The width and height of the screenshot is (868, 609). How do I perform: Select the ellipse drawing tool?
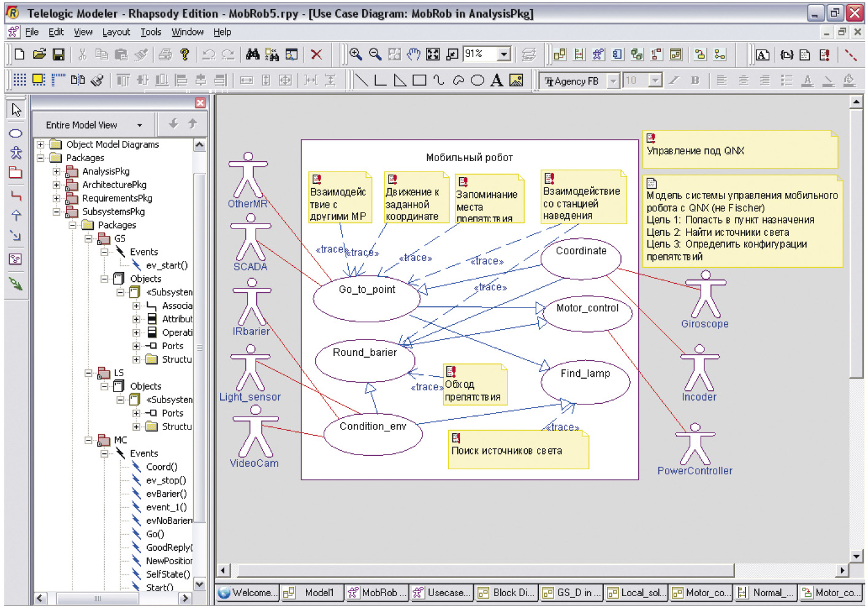[x=478, y=80]
